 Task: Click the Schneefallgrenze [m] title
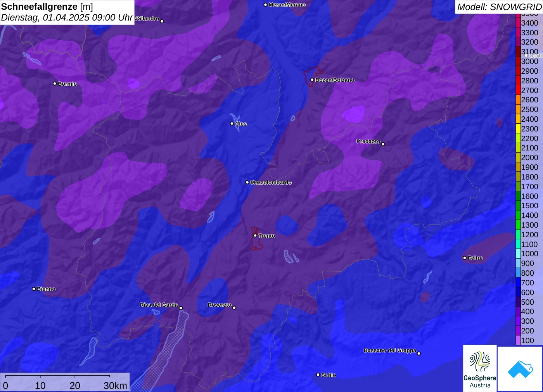click(47, 7)
